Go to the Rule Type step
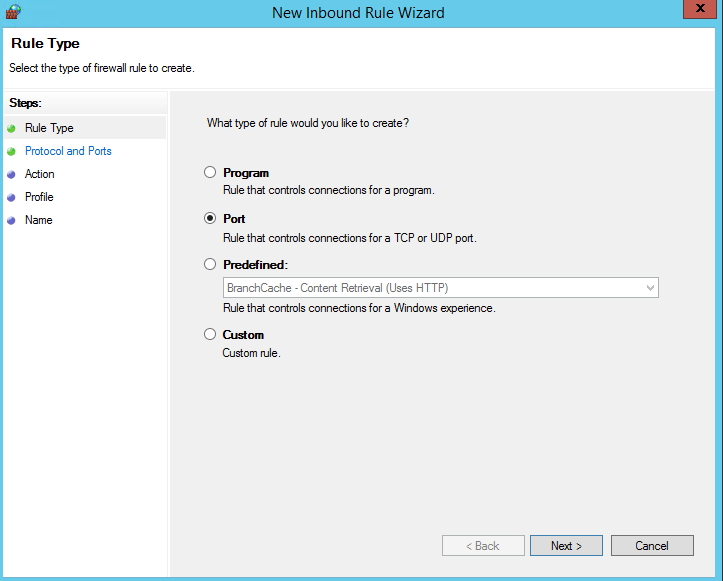This screenshot has height=581, width=723. coord(49,128)
